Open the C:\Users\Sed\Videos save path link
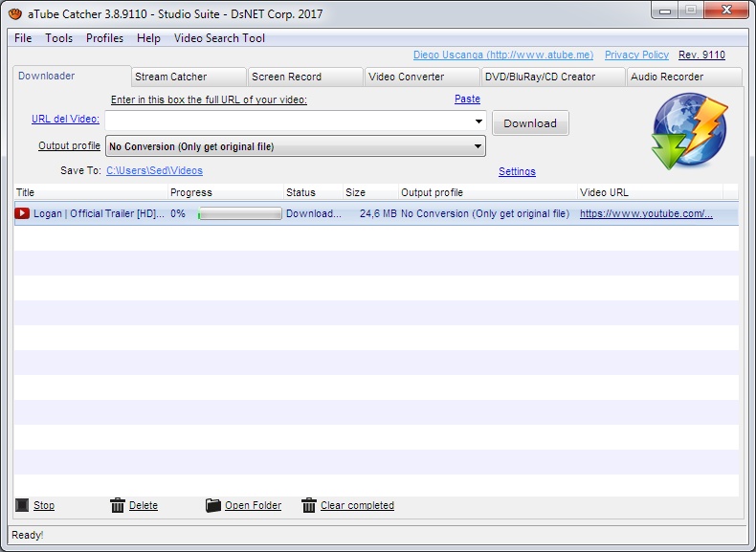The height and width of the screenshot is (552, 756). pyautogui.click(x=154, y=170)
